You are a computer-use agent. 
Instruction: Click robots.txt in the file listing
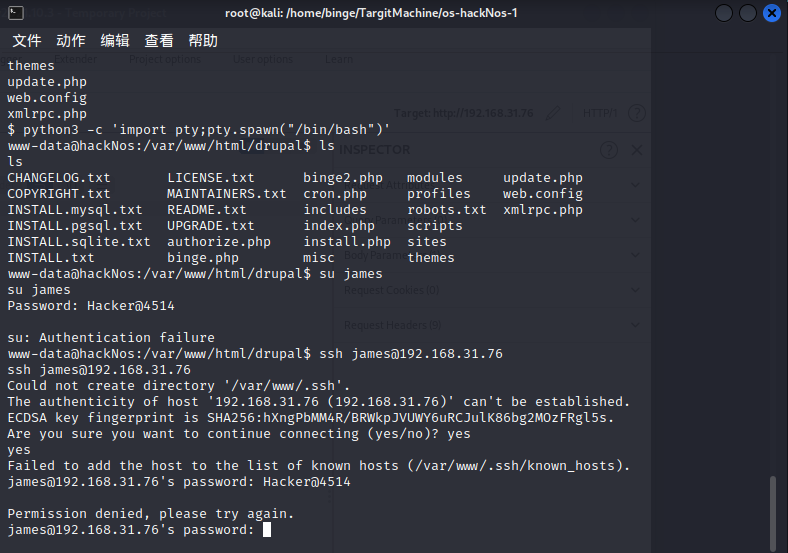[x=447, y=210]
